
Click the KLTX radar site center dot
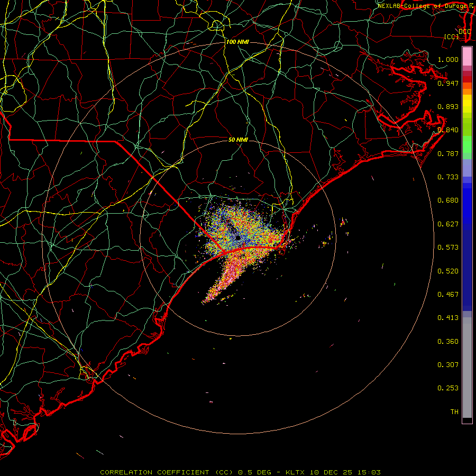(x=238, y=237)
